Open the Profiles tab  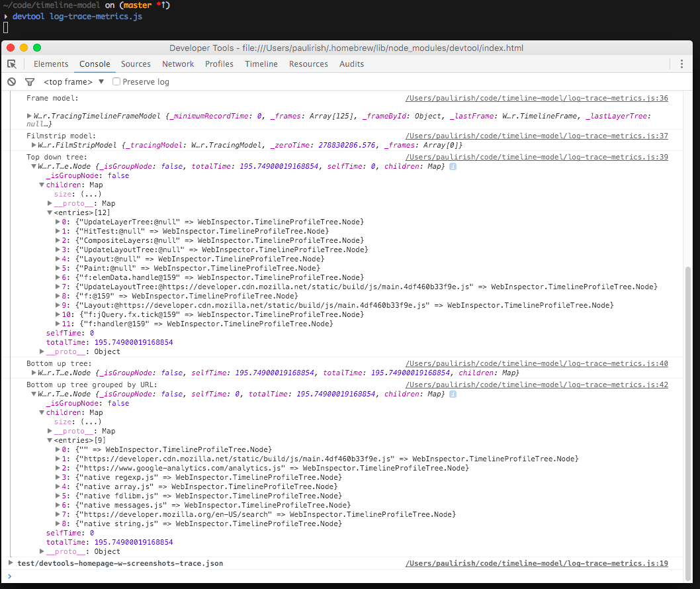point(219,64)
